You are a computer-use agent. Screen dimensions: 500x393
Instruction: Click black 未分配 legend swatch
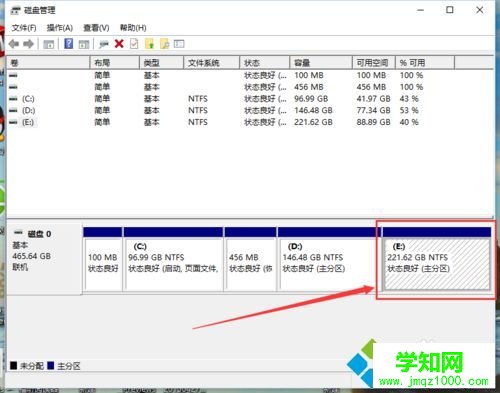point(14,366)
